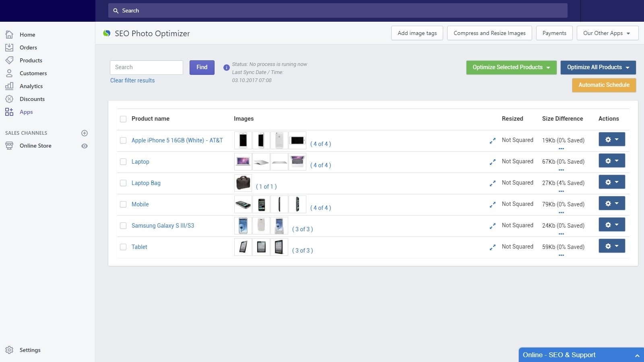This screenshot has width=644, height=362.
Task: Click the status info icon
Action: 227,68
